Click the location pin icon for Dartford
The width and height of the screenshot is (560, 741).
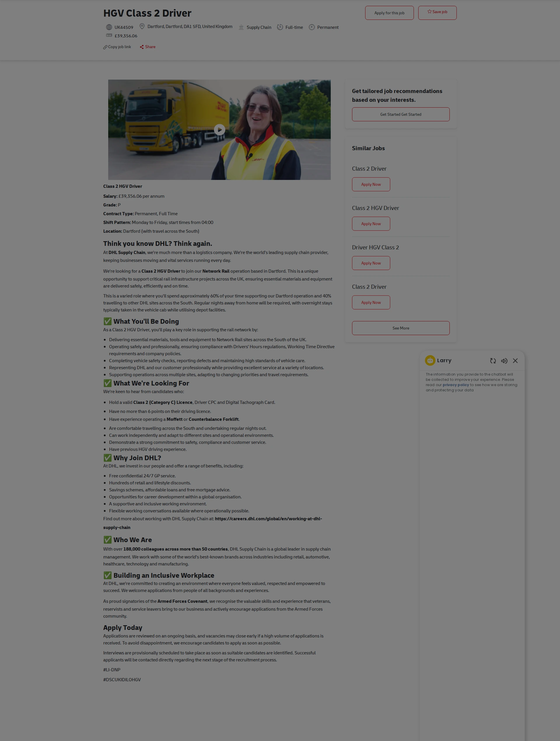pyautogui.click(x=142, y=27)
